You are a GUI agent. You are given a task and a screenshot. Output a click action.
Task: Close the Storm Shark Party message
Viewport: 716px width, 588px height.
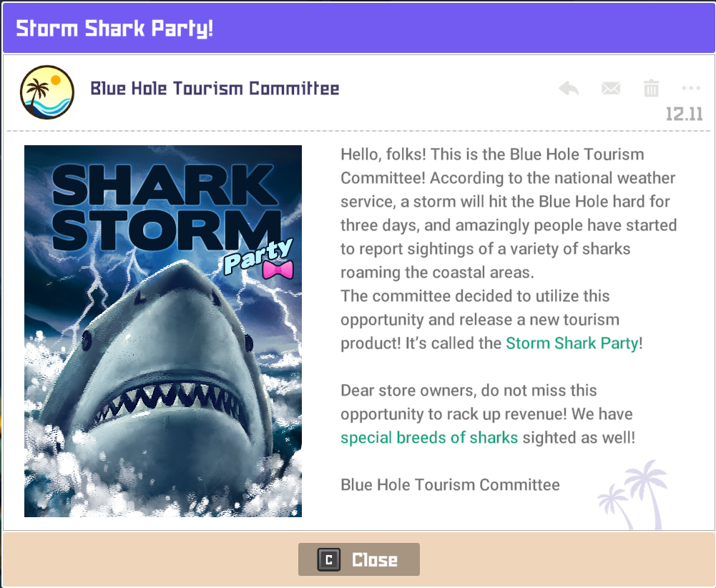click(x=359, y=559)
